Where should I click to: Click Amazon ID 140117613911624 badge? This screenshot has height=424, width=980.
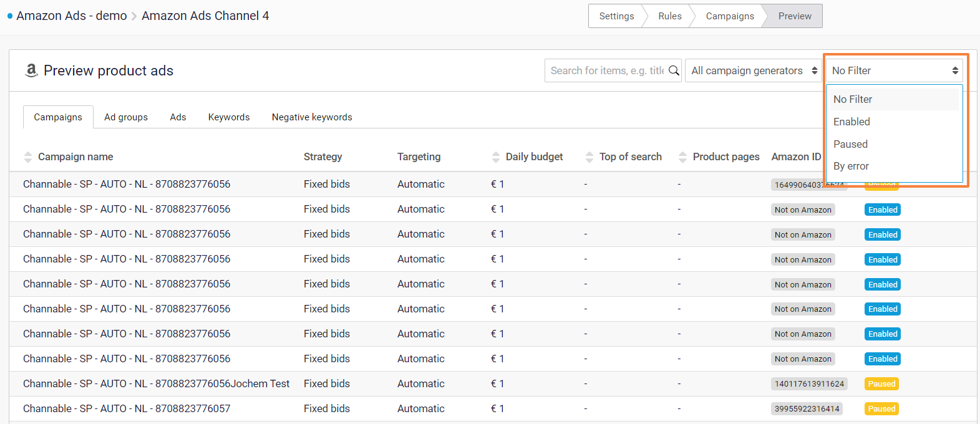809,384
